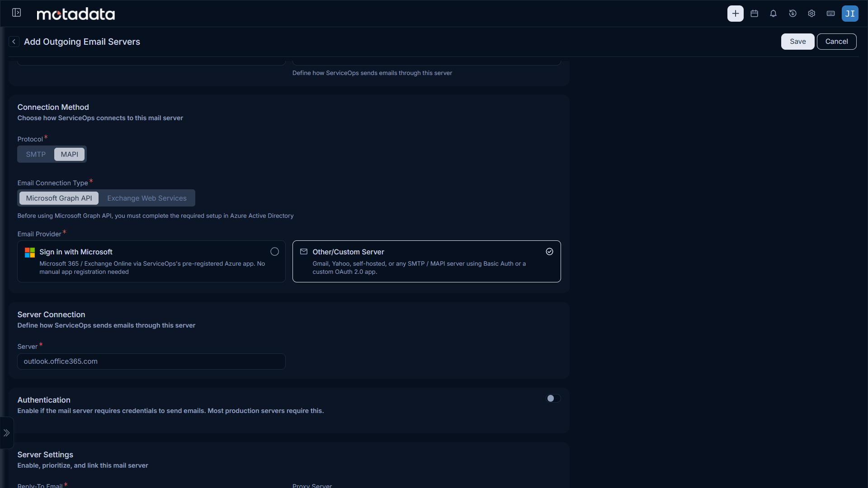This screenshot has height=488, width=868.
Task: Click the Azure Active Directory setup note
Action: tap(156, 216)
